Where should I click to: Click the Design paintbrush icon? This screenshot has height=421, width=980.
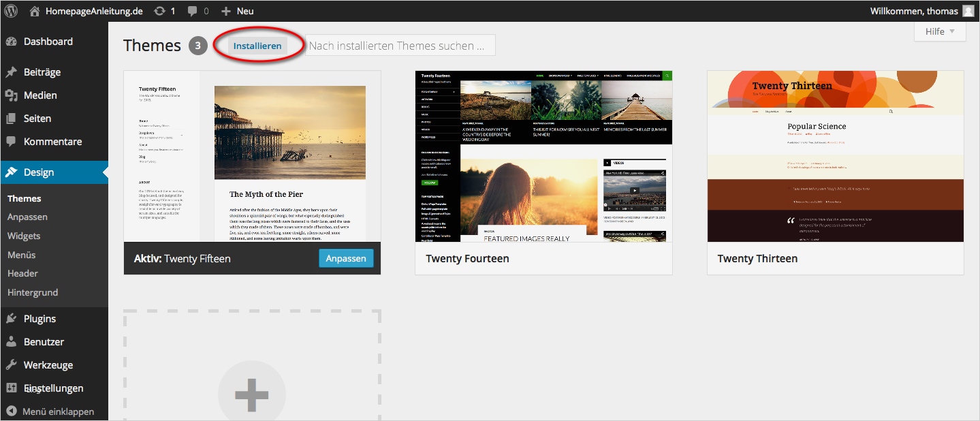pos(11,172)
